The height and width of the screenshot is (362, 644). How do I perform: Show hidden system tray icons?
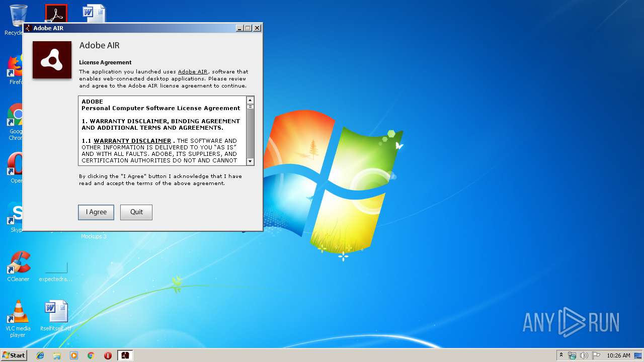coord(561,355)
